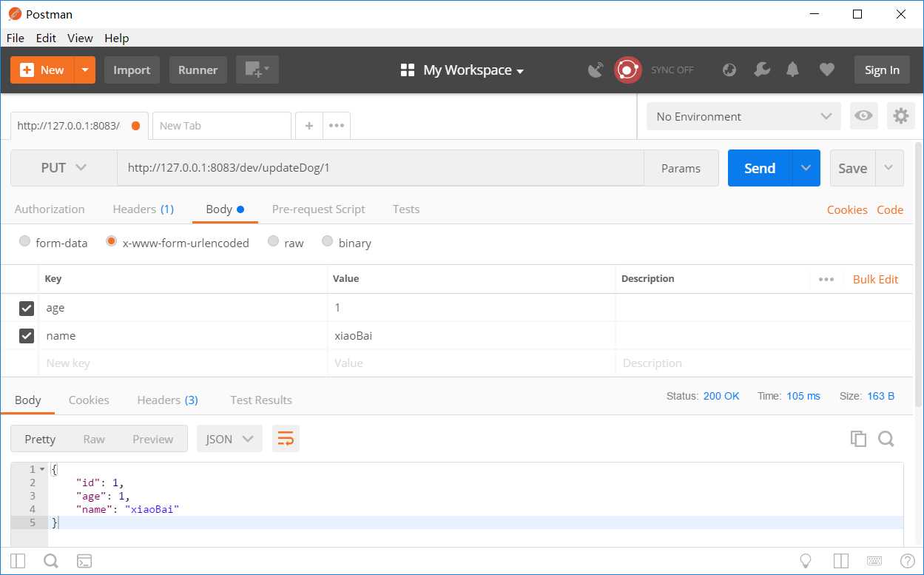
Task: Click the Code link
Action: coord(890,209)
